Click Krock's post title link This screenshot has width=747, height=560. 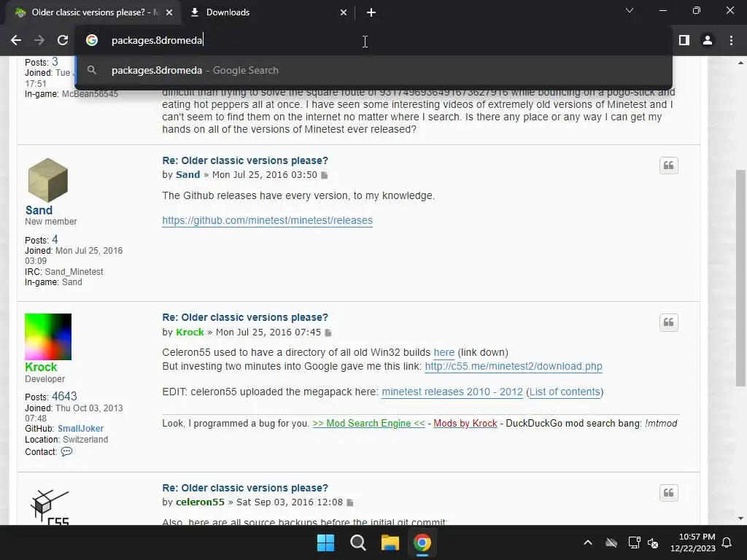coord(245,317)
